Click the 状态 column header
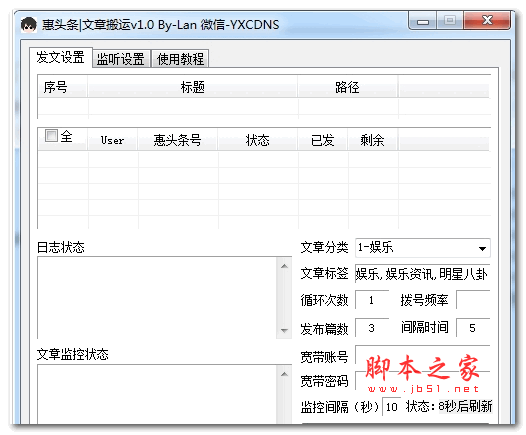Screen dimensions: 526x435 coord(257,140)
